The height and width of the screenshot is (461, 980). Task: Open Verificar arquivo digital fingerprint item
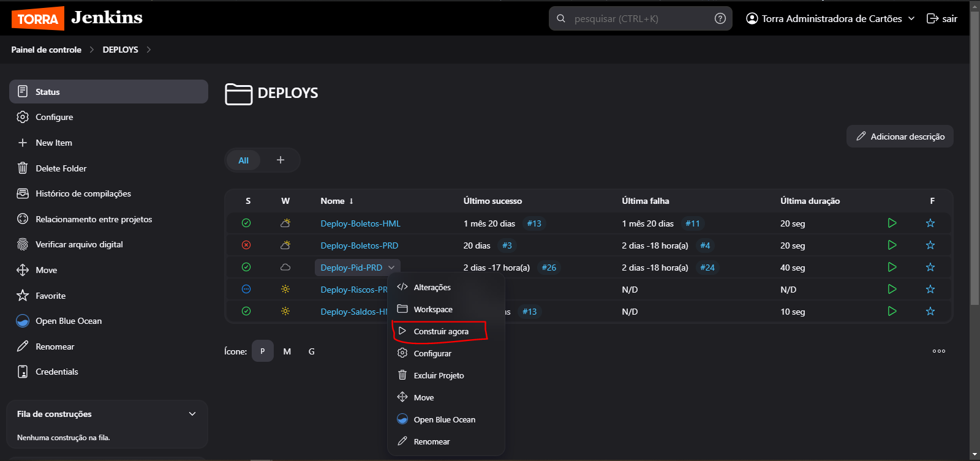(79, 244)
